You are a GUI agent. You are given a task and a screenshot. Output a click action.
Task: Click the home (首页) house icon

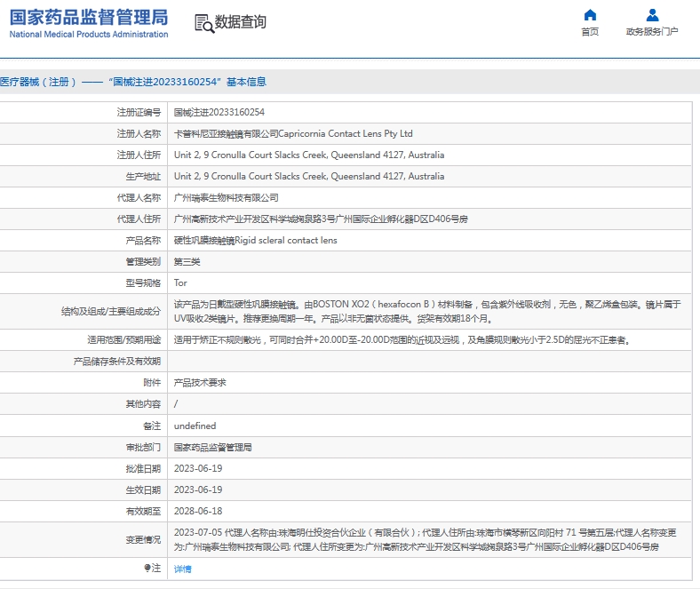tap(590, 15)
